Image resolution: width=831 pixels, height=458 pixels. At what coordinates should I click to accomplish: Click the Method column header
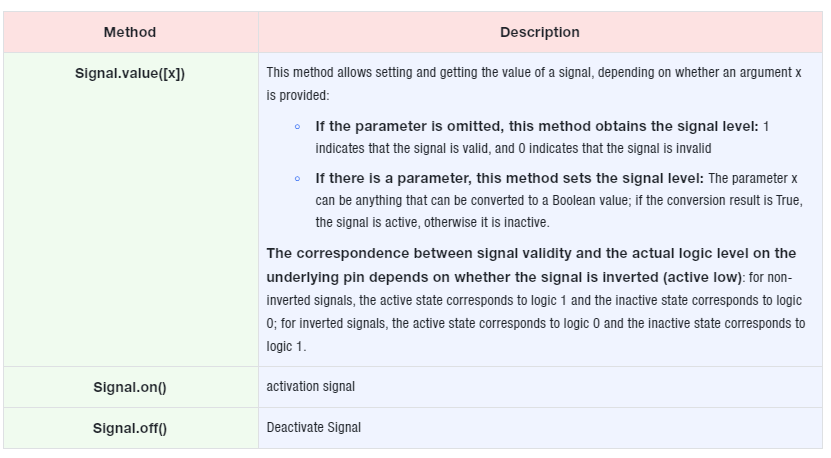130,32
